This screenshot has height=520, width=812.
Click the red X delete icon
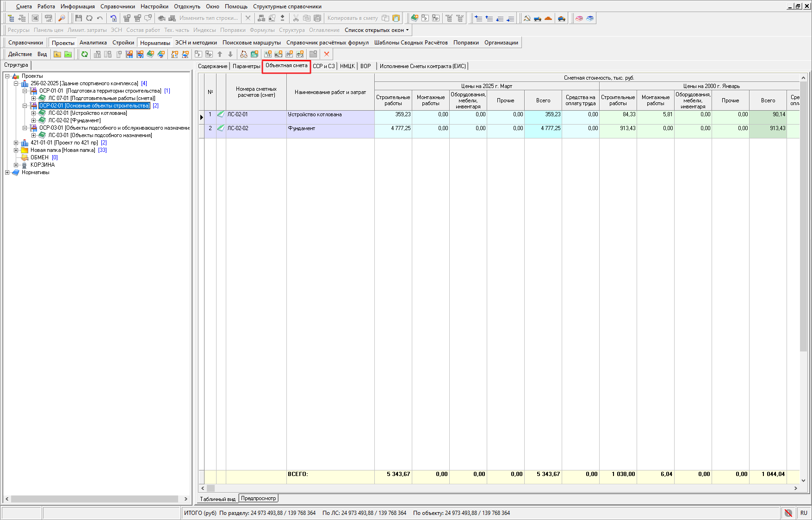pyautogui.click(x=327, y=54)
